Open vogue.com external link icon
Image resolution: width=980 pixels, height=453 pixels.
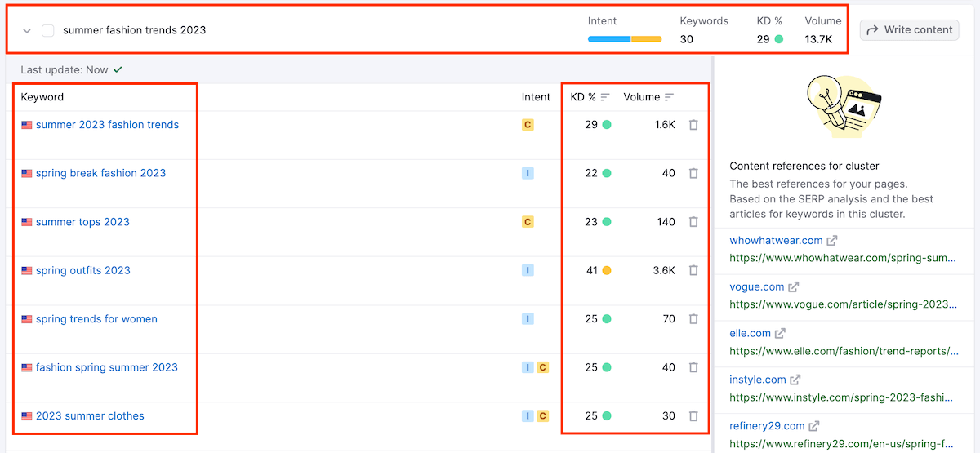tap(793, 287)
